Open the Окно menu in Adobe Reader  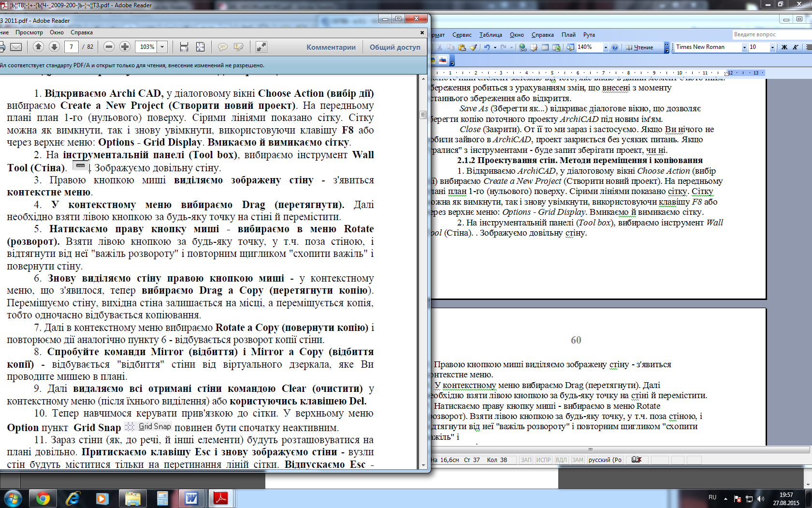[x=57, y=32]
